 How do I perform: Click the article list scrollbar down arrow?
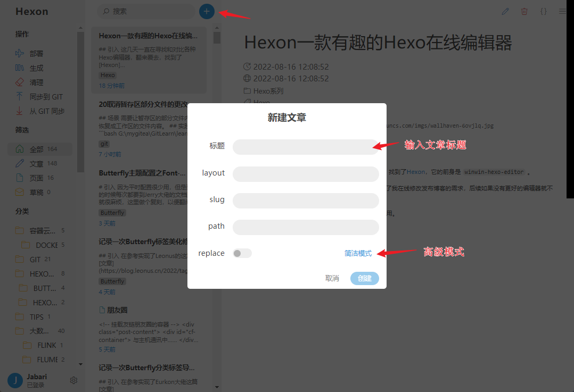click(217, 387)
